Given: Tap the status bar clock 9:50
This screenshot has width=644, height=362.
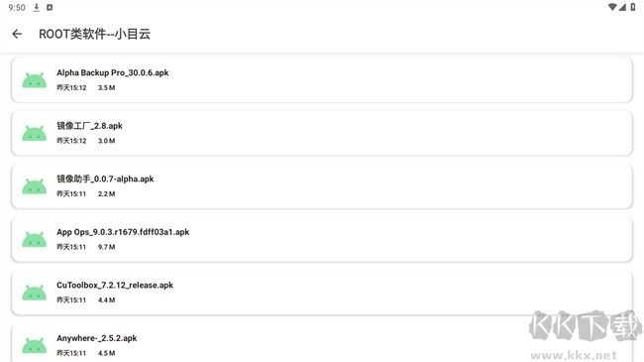Looking at the screenshot, I should pyautogui.click(x=17, y=7).
